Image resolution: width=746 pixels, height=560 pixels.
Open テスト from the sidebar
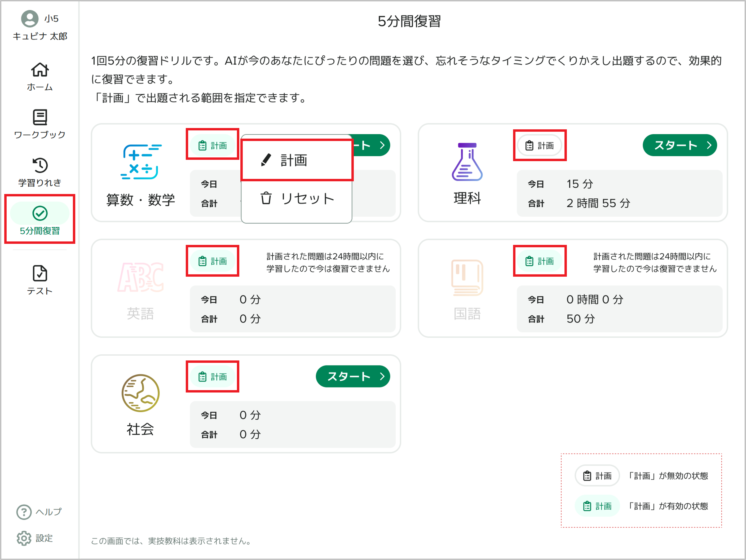coord(40,280)
